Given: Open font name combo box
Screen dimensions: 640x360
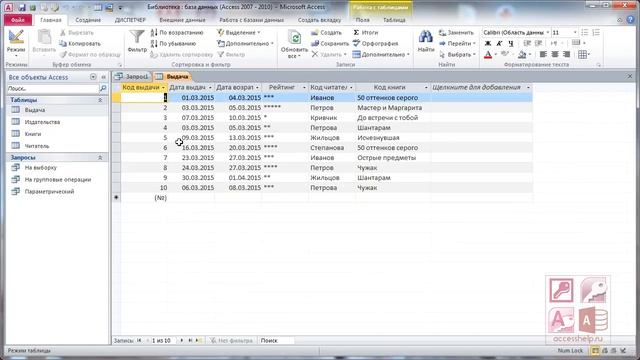Looking at the screenshot, I should 516,32.
